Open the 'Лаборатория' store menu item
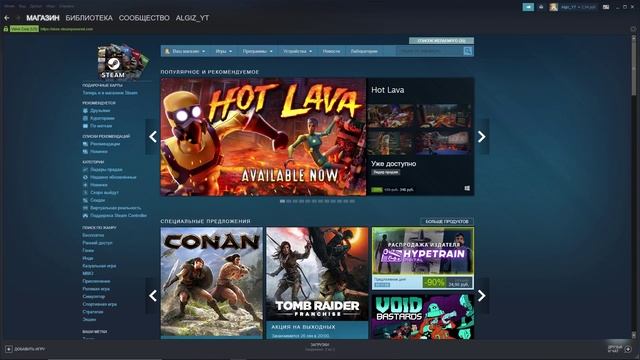Image resolution: width=640 pixels, height=360 pixels. 364,51
